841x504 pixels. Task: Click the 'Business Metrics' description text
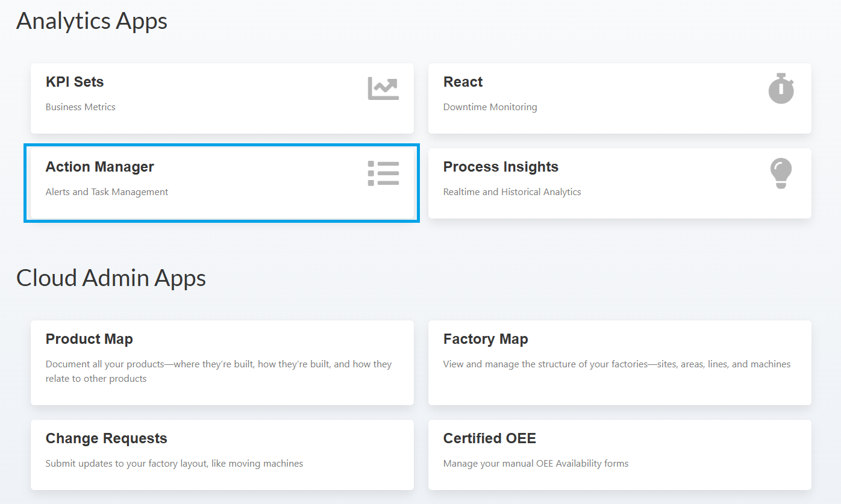[81, 107]
